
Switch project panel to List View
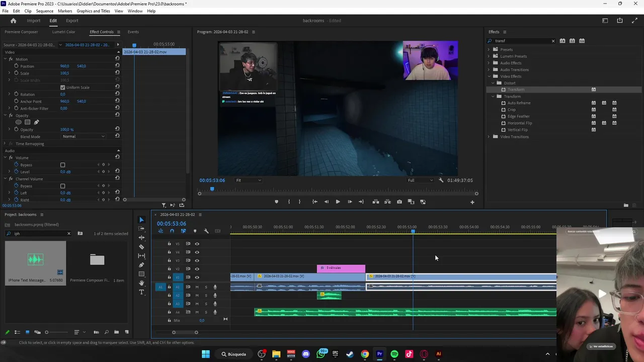click(17, 332)
